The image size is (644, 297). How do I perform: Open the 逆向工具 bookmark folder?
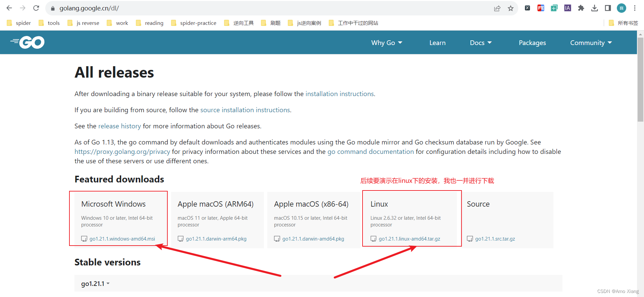(239, 23)
